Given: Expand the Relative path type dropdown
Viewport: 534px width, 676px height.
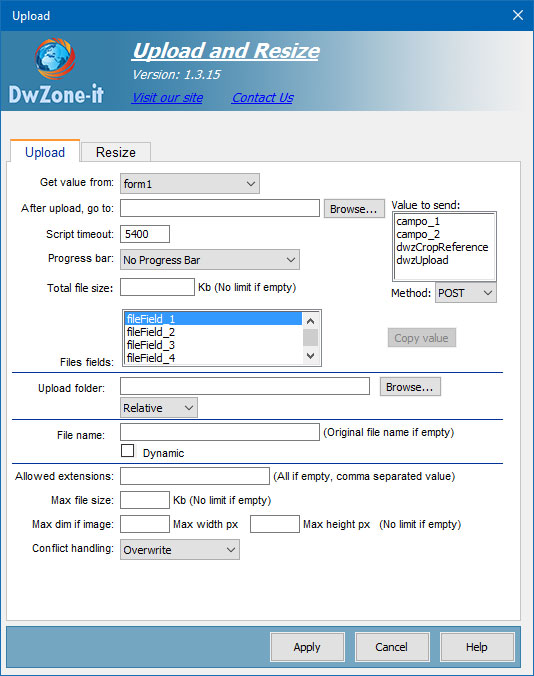Looking at the screenshot, I should [x=159, y=408].
